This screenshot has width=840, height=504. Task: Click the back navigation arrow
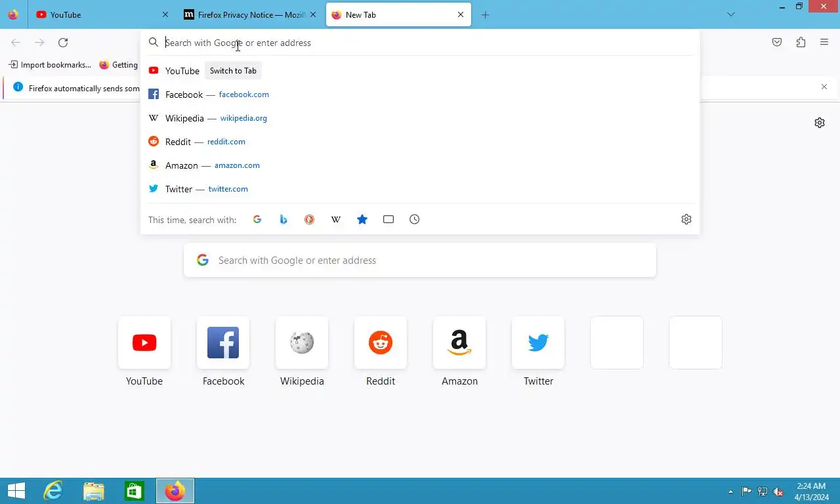[16, 43]
